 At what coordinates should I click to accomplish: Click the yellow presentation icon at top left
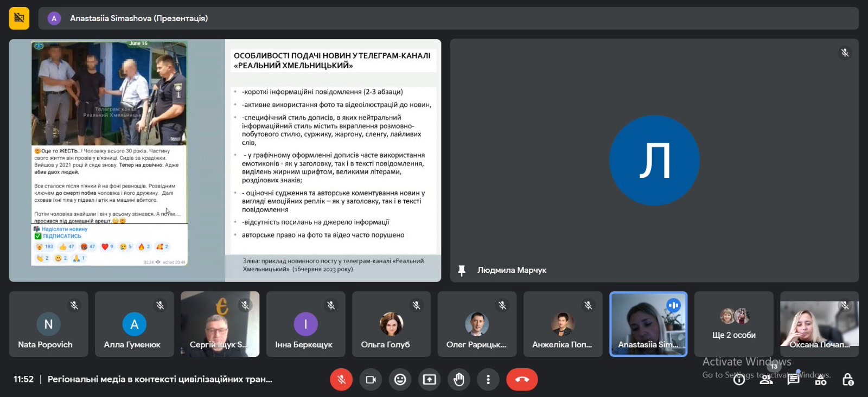(20, 18)
